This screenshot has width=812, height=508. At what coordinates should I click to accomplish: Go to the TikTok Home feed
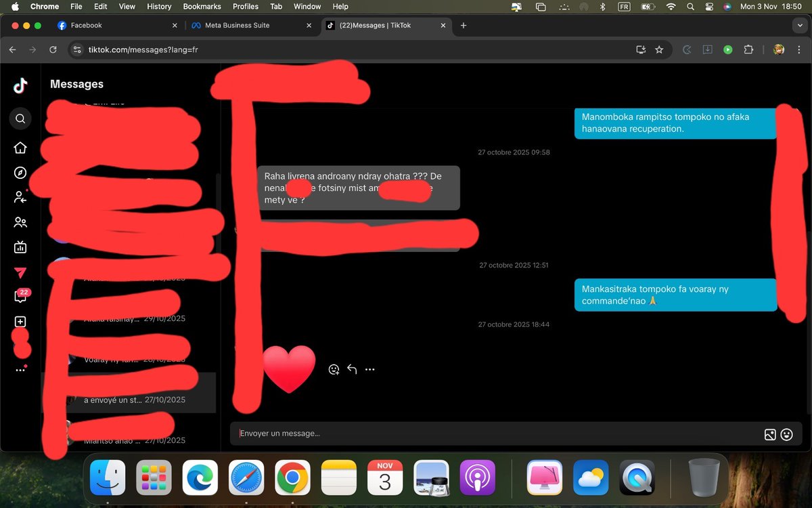[x=20, y=148]
